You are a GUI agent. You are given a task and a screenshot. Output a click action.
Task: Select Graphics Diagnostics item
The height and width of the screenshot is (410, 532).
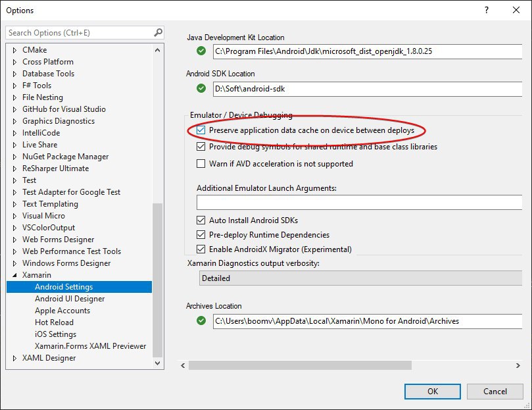point(59,121)
